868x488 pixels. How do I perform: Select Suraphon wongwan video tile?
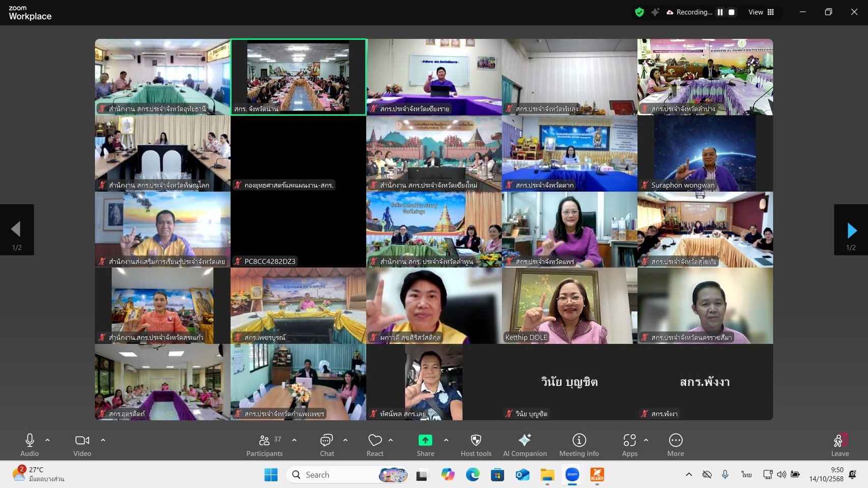[705, 154]
